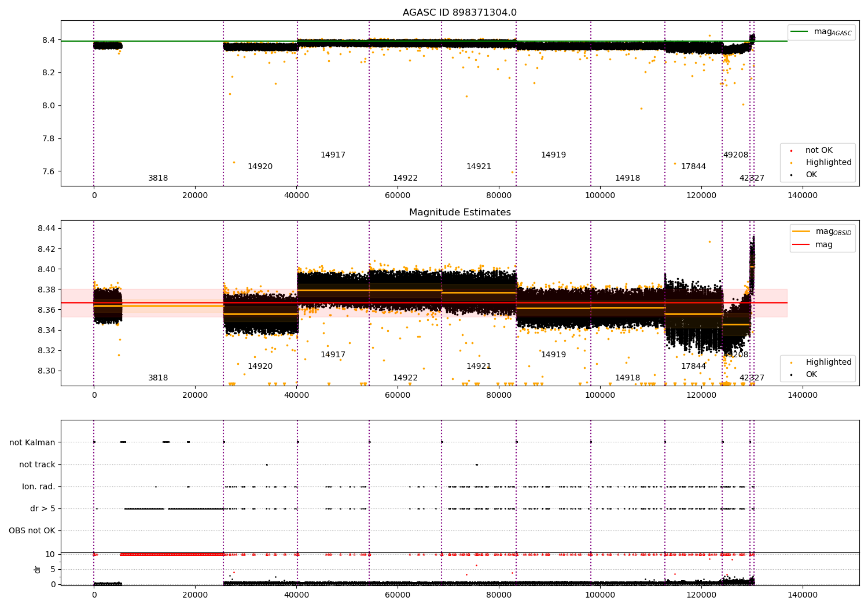Click y-axis tick 8.38 in middle panel
The height and width of the screenshot is (608, 868).
[46, 290]
